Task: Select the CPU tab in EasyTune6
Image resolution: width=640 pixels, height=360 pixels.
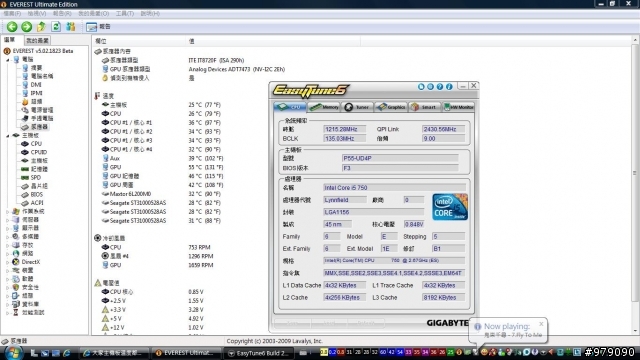Action: [290, 107]
